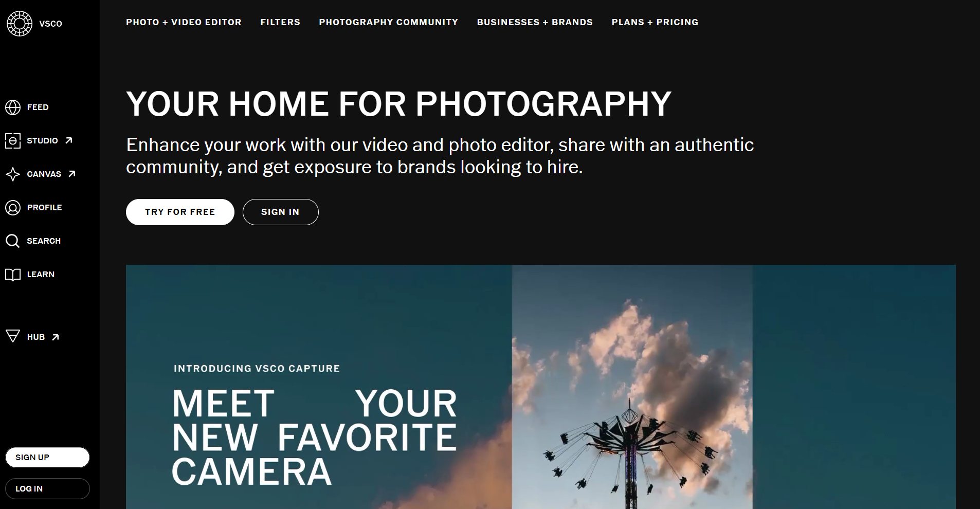This screenshot has height=509, width=980.
Task: Click the Try For Free button
Action: click(x=180, y=212)
